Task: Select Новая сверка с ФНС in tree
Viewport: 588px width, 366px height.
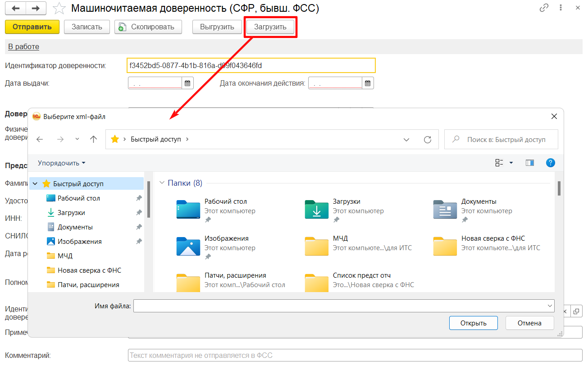Action: tap(83, 270)
